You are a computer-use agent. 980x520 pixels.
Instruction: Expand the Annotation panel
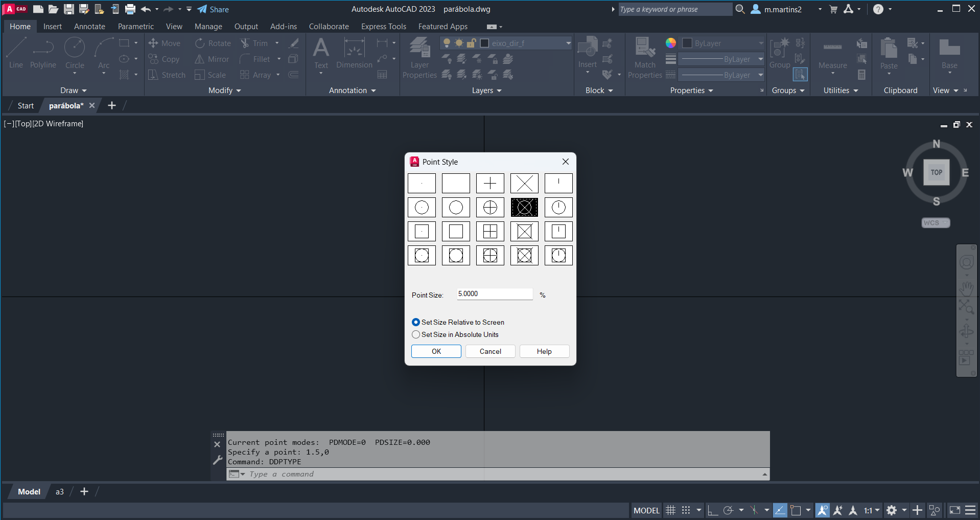click(x=353, y=91)
